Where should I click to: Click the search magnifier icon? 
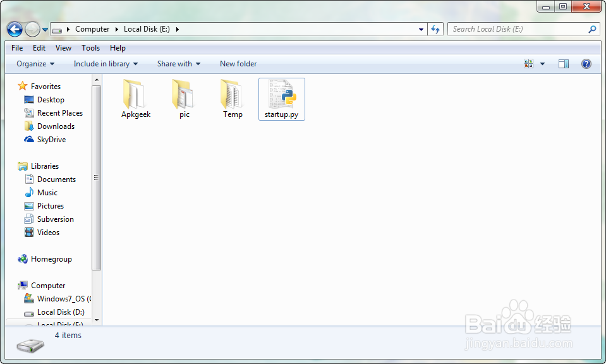pos(592,29)
